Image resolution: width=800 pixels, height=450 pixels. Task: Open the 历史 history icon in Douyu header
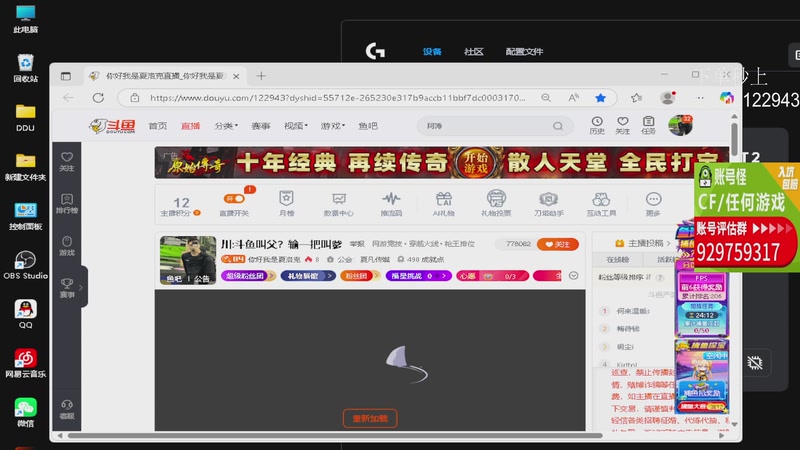(x=596, y=125)
